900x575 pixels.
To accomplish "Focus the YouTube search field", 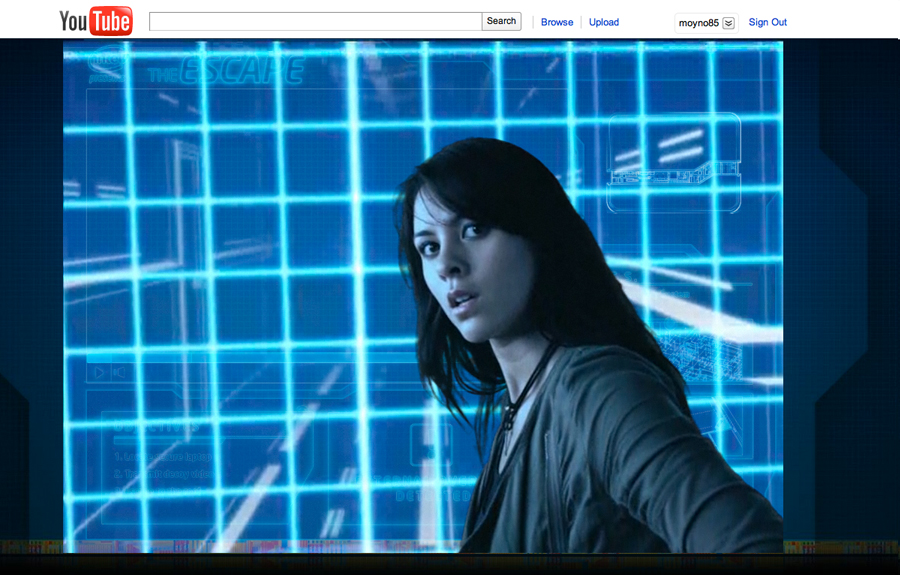I will (315, 21).
